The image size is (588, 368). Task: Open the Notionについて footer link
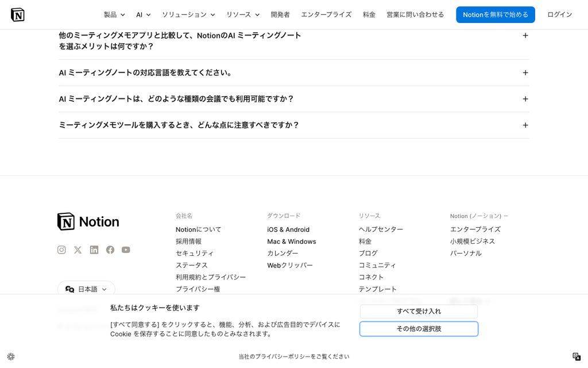click(198, 229)
